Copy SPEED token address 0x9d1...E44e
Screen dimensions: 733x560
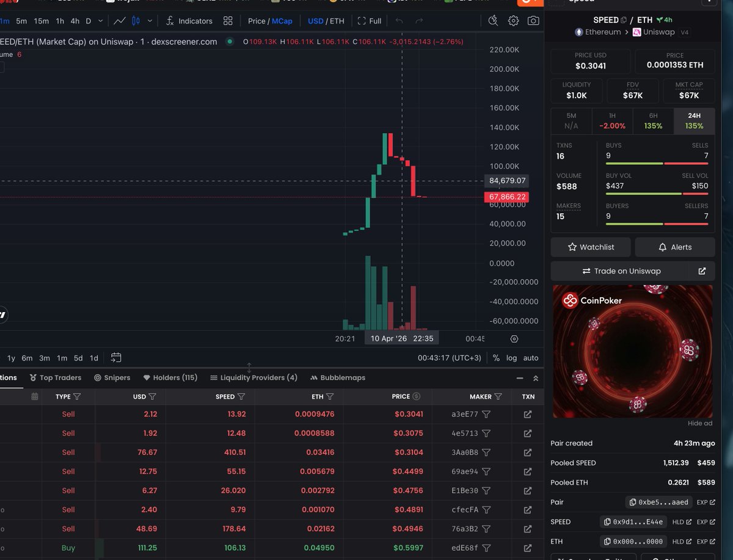pyautogui.click(x=634, y=522)
